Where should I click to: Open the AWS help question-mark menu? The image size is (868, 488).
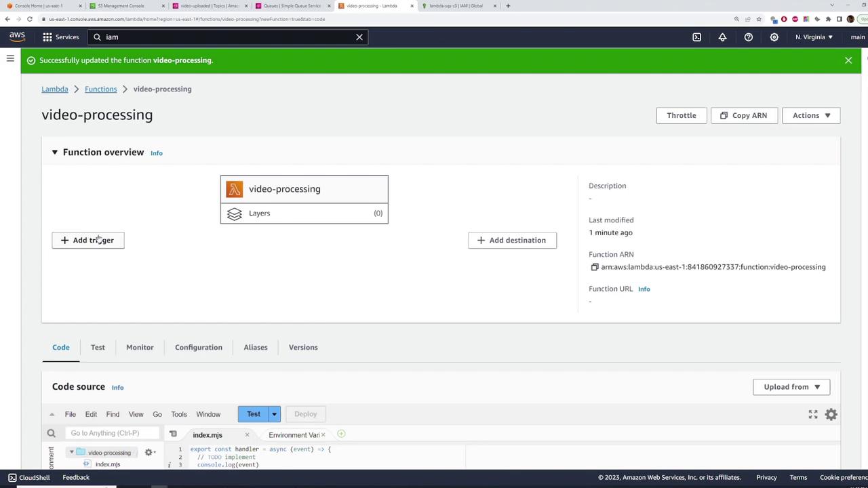tap(748, 37)
